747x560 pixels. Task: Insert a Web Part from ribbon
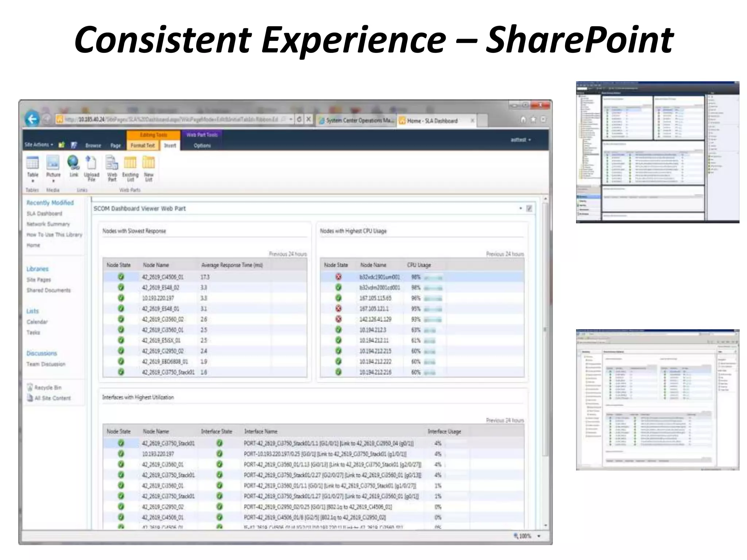[x=112, y=163]
